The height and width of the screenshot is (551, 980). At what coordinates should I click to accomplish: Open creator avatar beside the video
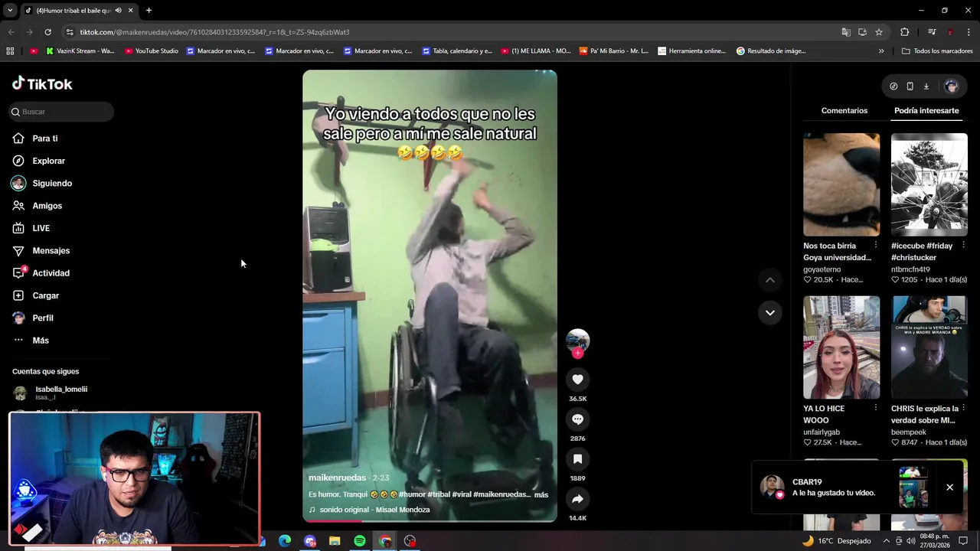pos(577,340)
